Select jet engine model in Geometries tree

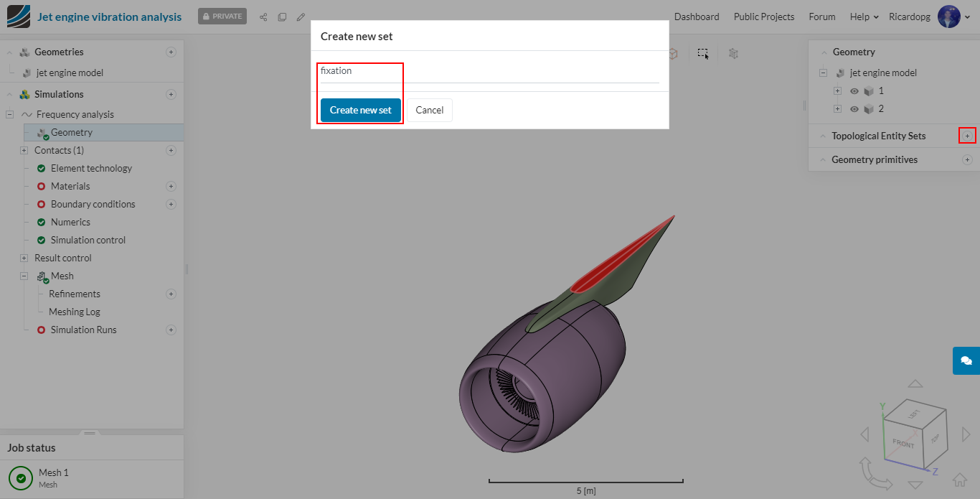(x=70, y=73)
